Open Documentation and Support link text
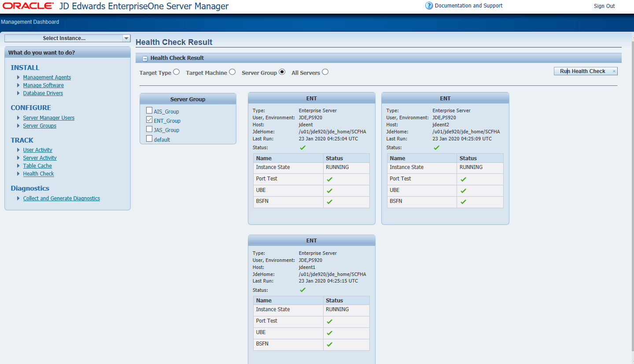634x364 pixels. point(468,6)
